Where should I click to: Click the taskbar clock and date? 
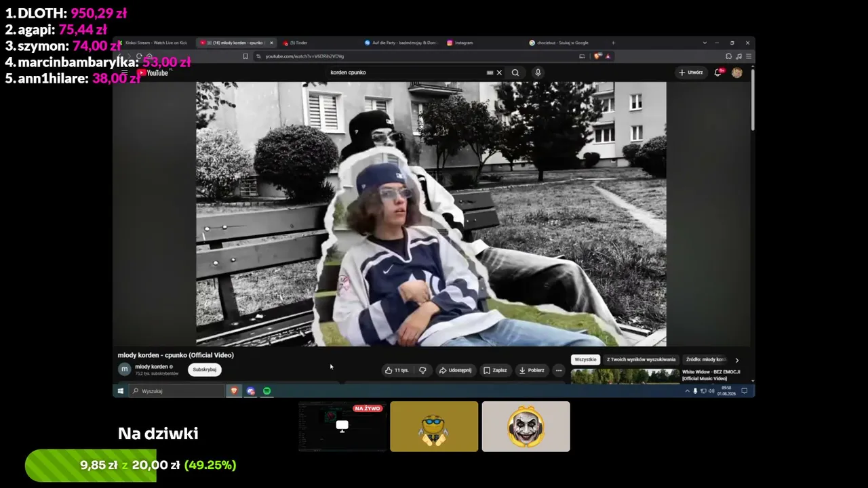[x=726, y=391]
